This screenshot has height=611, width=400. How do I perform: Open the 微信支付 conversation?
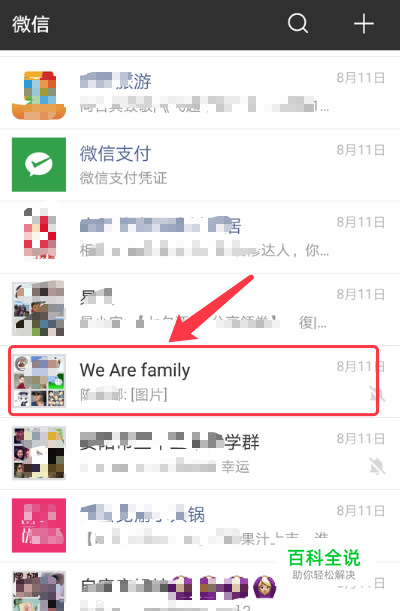200,165
